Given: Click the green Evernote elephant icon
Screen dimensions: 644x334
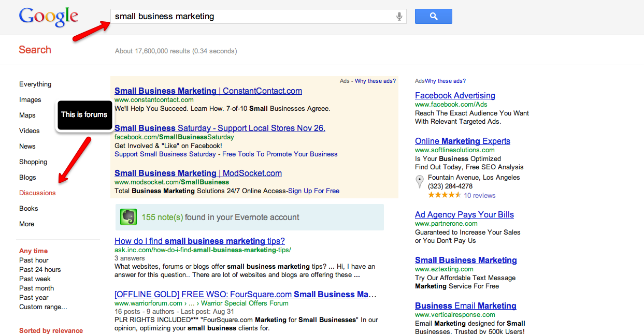Looking at the screenshot, I should (x=128, y=217).
